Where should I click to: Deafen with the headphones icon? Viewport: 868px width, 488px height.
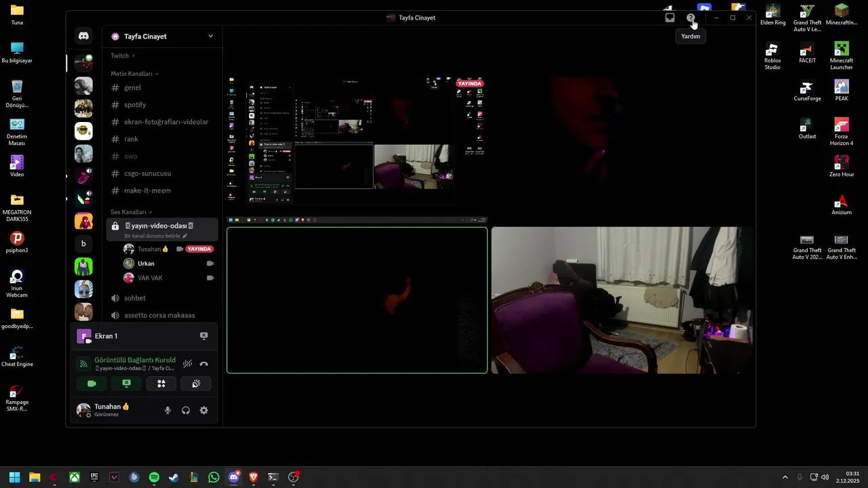186,410
